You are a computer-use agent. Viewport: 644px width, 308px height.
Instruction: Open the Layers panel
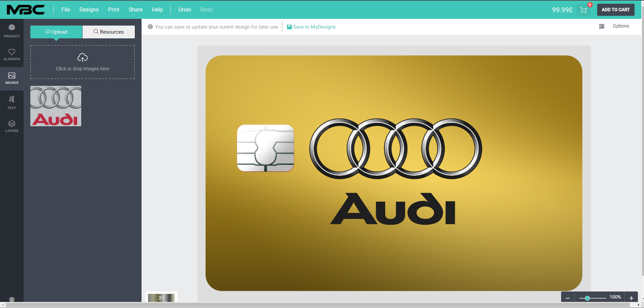click(x=12, y=126)
